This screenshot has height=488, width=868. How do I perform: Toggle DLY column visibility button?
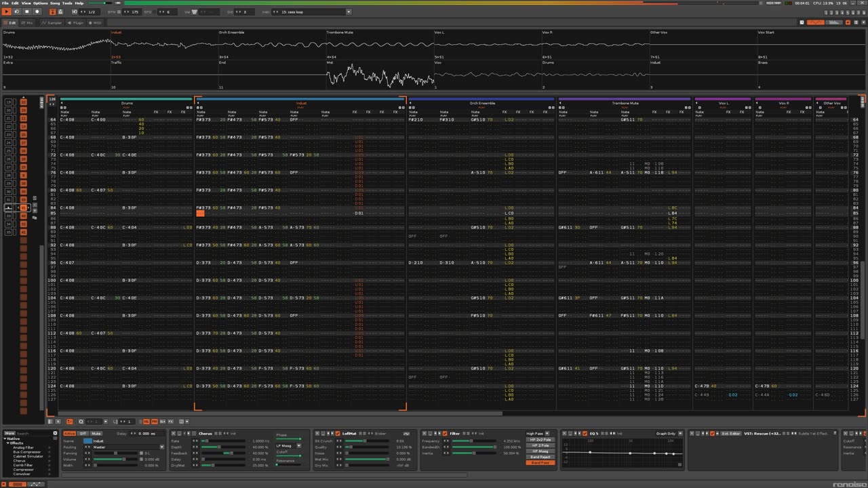162,422
